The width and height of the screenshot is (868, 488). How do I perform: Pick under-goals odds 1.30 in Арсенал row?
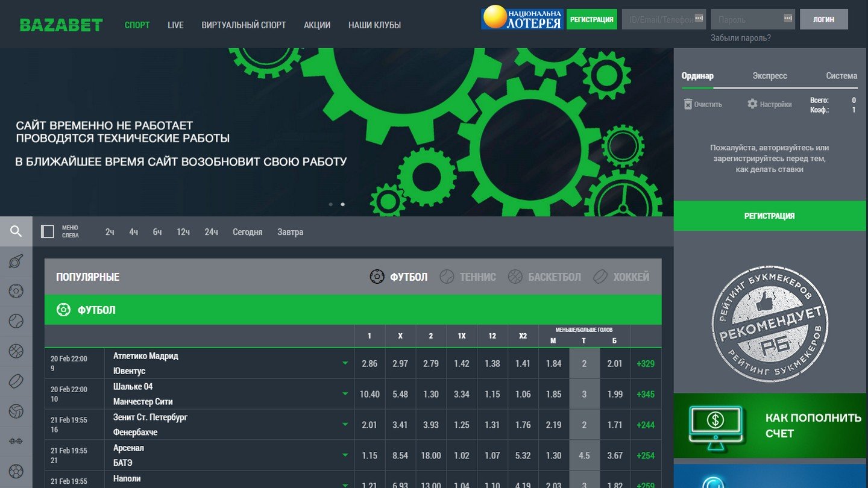(553, 455)
